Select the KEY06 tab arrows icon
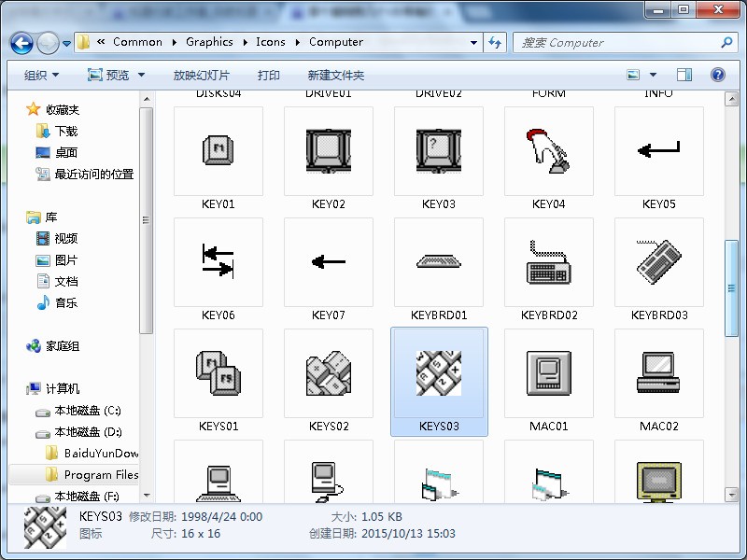 click(218, 262)
